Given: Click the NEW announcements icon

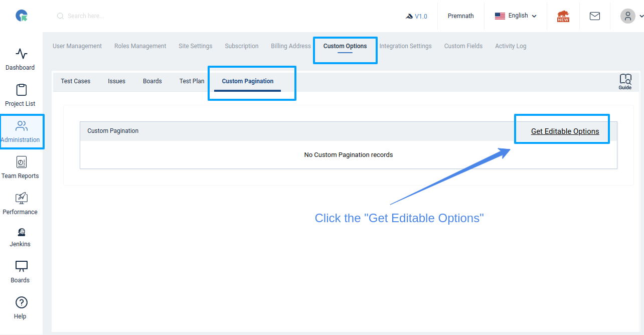Looking at the screenshot, I should pyautogui.click(x=563, y=16).
